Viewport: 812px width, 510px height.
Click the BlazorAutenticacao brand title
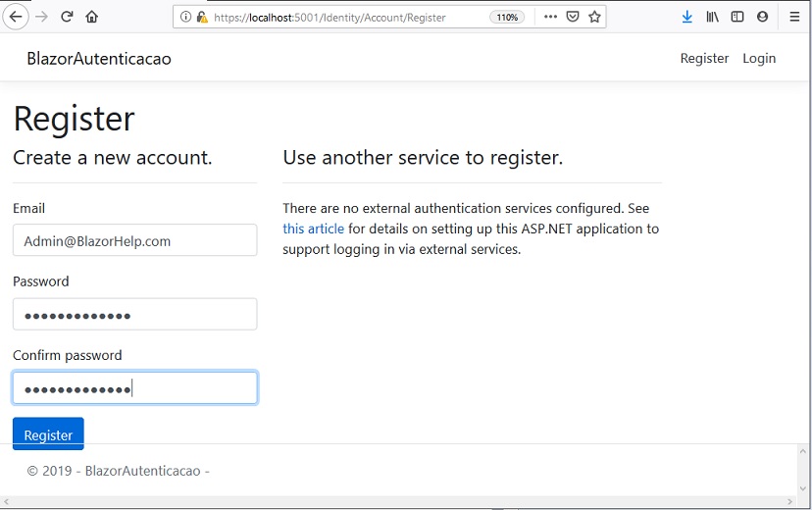pos(99,59)
